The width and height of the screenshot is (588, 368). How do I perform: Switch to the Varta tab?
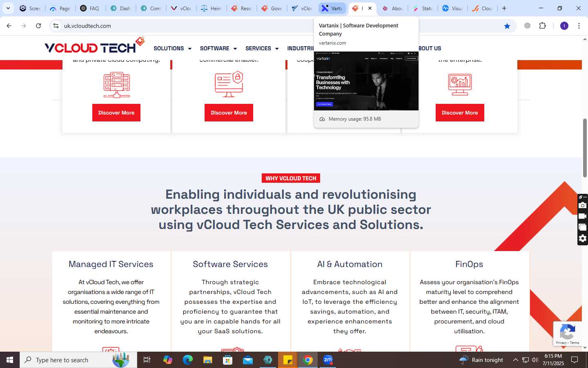[332, 8]
